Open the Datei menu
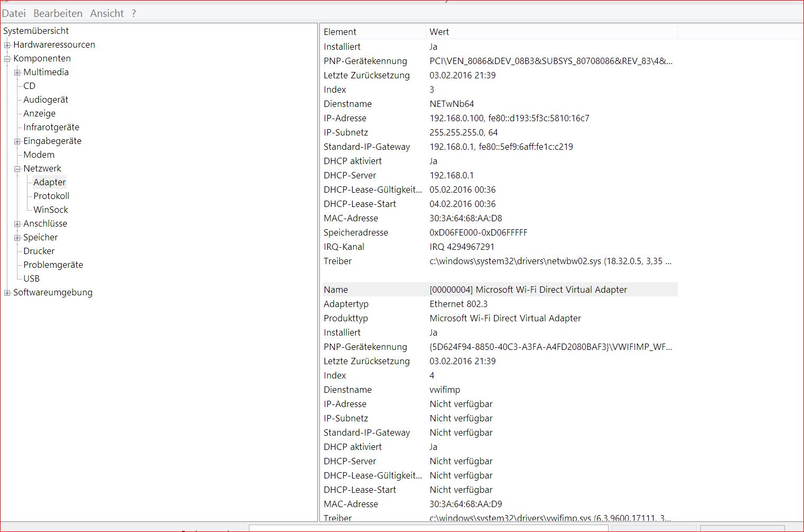Screen dimensions: 804x532 [13, 13]
